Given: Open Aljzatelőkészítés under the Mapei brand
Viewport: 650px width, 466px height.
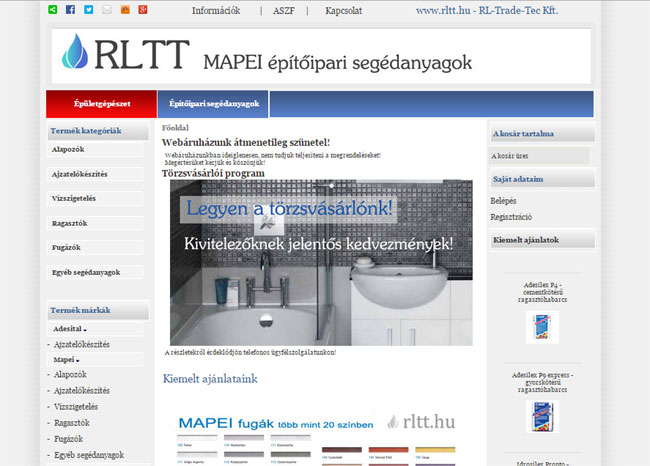Looking at the screenshot, I should [82, 391].
